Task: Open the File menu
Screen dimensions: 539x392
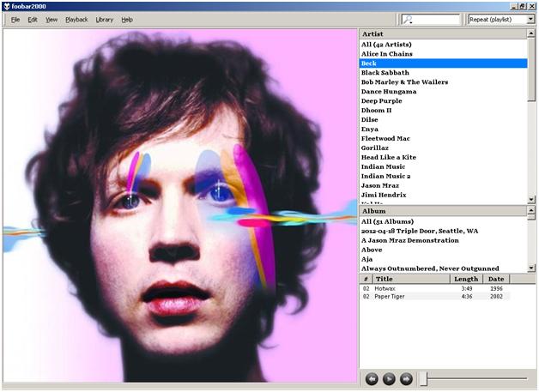Action: pos(15,19)
